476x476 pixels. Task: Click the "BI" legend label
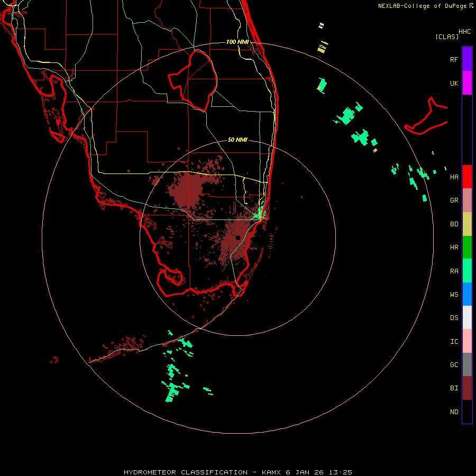454,388
